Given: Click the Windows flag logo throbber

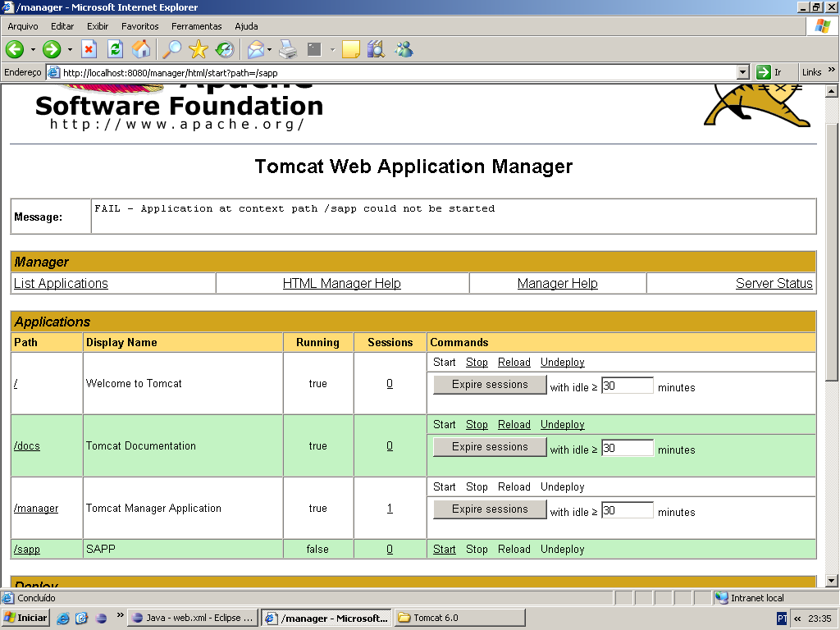Looking at the screenshot, I should coord(822,26).
